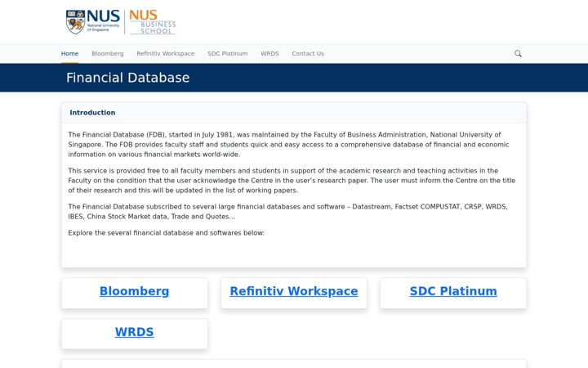Screen dimensions: 588x368
Task: Go to the Home nav tab
Action: (x=69, y=54)
